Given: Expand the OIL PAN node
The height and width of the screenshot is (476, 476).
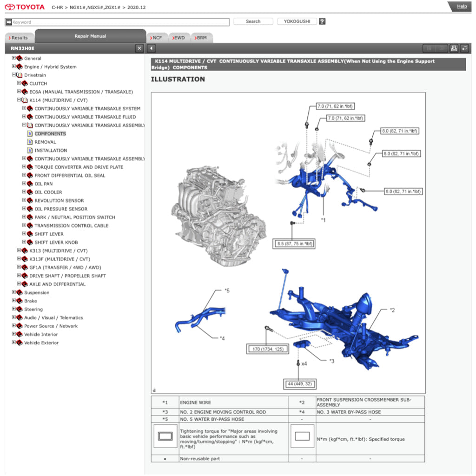Looking at the screenshot, I should coord(24,184).
